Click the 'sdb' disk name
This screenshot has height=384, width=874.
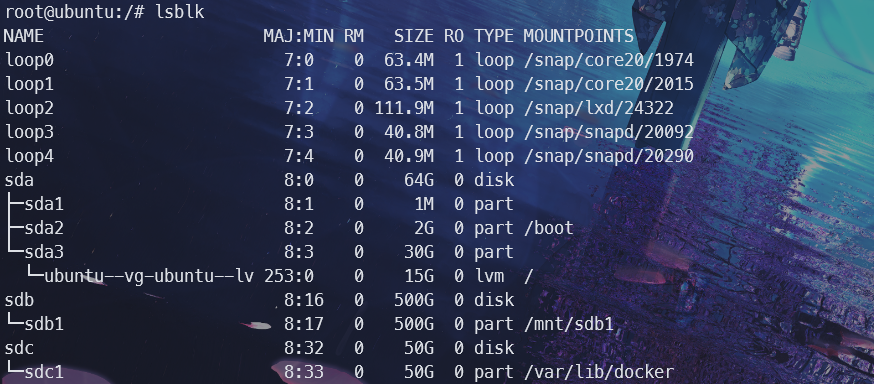19,300
